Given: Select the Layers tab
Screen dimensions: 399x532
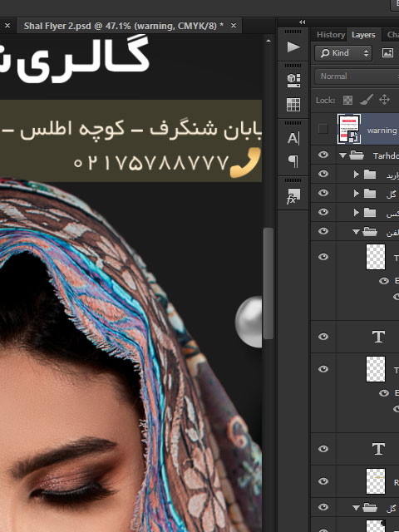Looking at the screenshot, I should [363, 35].
